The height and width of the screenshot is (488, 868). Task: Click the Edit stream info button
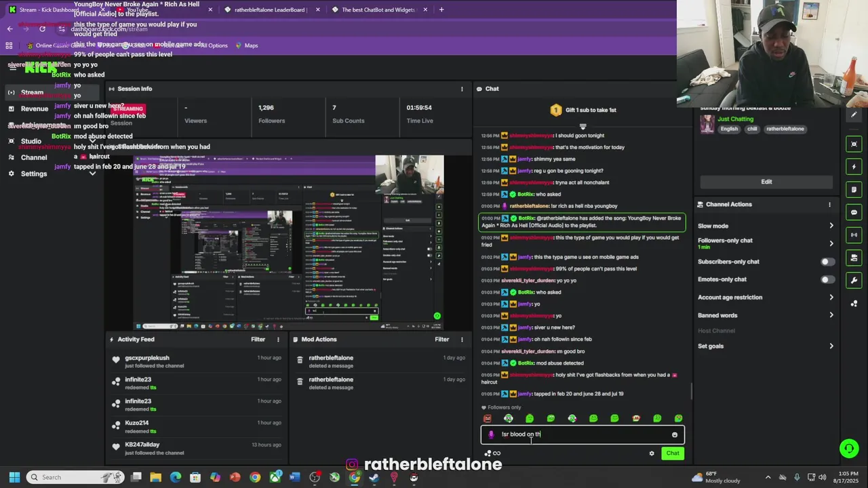click(x=766, y=182)
